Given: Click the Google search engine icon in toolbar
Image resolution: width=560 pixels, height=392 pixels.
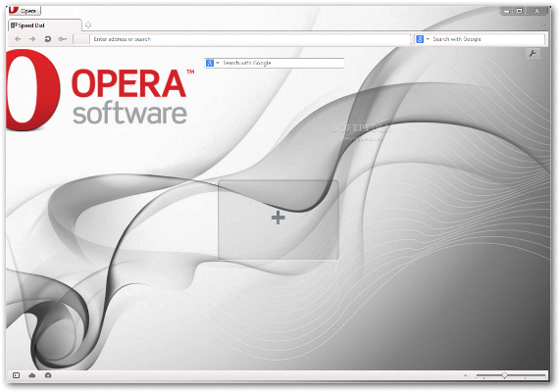Looking at the screenshot, I should (x=420, y=39).
